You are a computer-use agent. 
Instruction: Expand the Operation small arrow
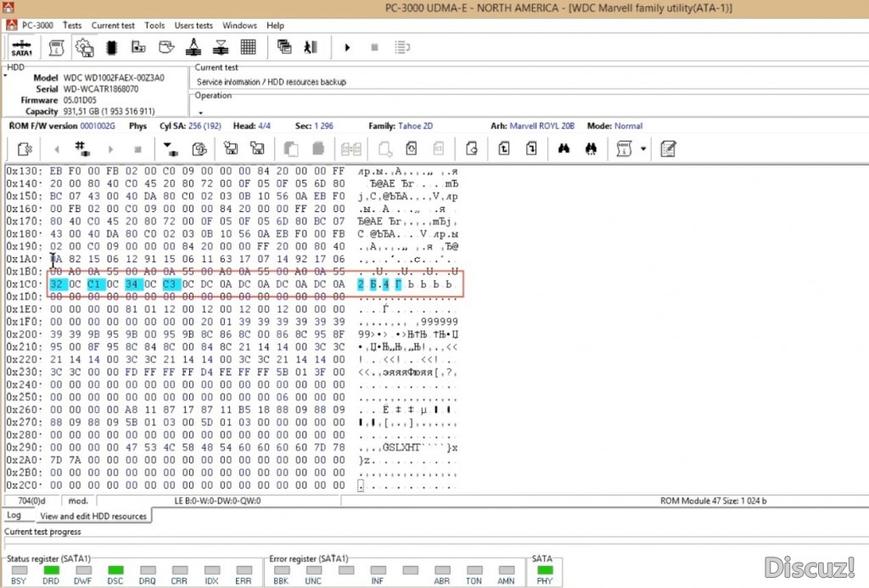(x=200, y=113)
